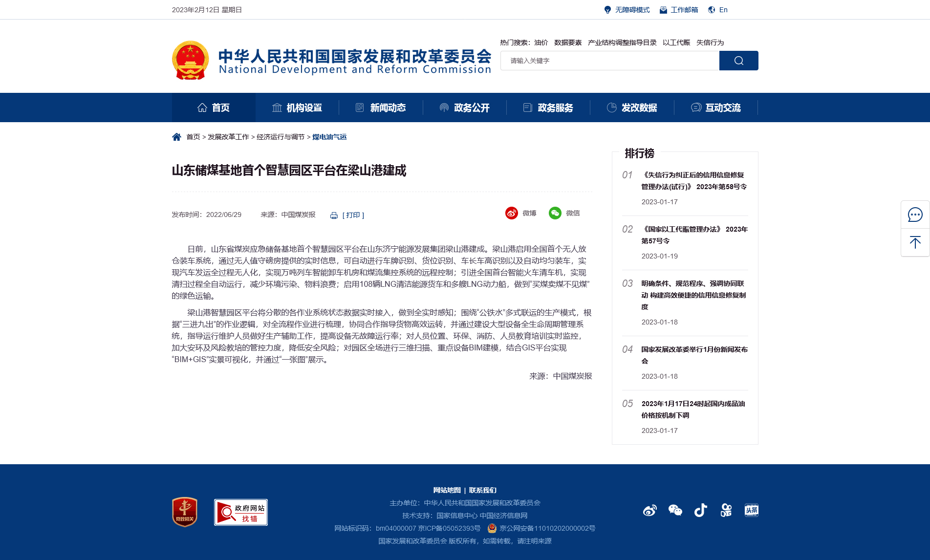Open 联系我们 footer link

(483, 490)
